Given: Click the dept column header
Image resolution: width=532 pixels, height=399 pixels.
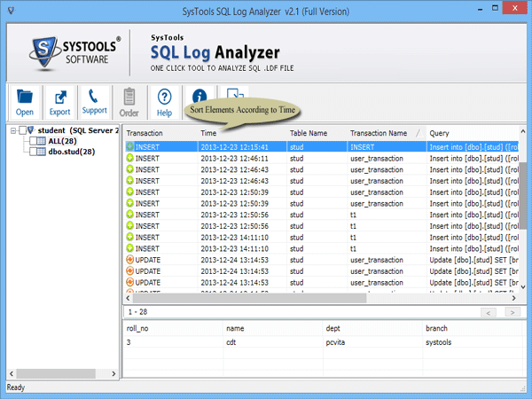Looking at the screenshot, I should pos(332,328).
